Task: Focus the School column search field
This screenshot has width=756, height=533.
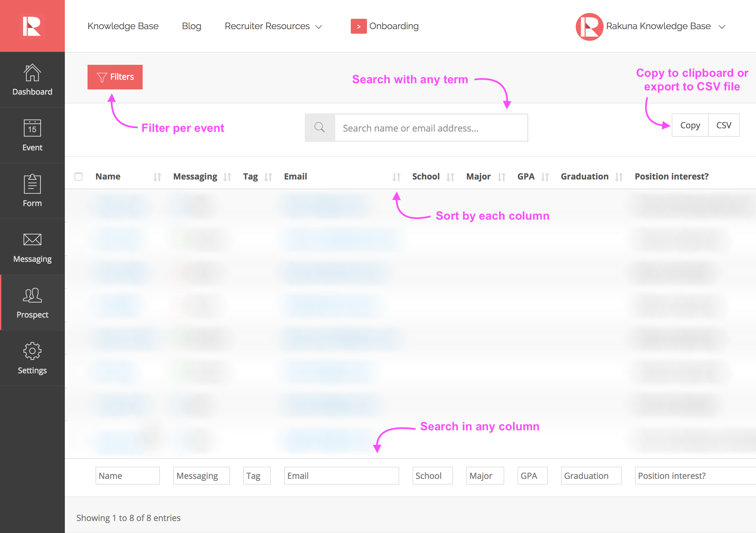Action: [x=432, y=475]
